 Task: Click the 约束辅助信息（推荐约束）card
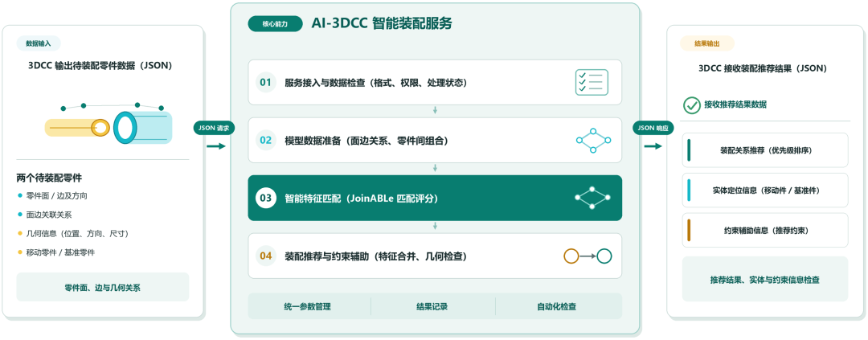tap(765, 230)
